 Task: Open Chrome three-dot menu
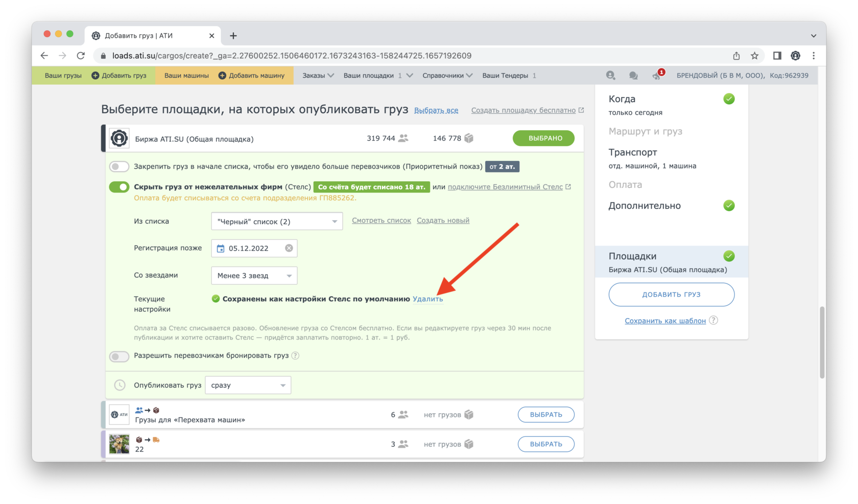pos(814,56)
